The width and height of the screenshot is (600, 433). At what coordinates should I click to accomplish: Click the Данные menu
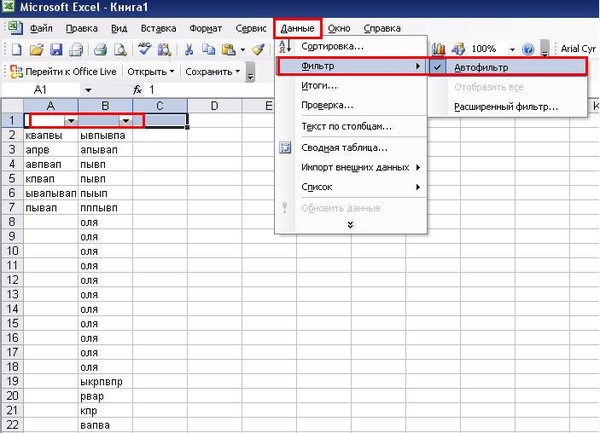(x=297, y=28)
